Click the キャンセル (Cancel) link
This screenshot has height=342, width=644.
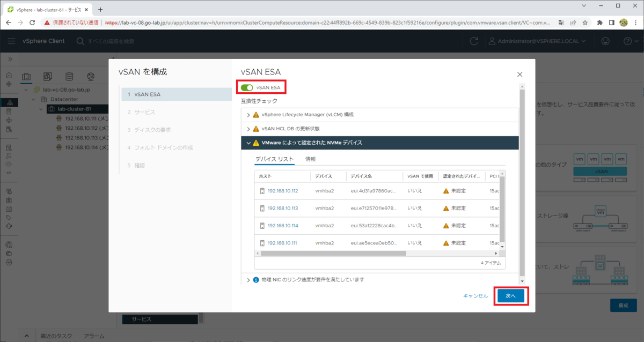tap(475, 296)
